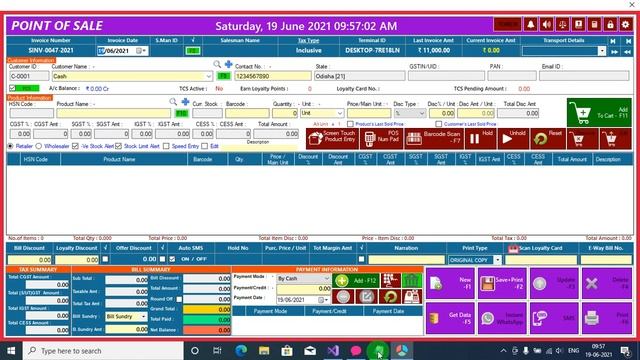Open the weighing scale icon

pyautogui.click(x=562, y=25)
